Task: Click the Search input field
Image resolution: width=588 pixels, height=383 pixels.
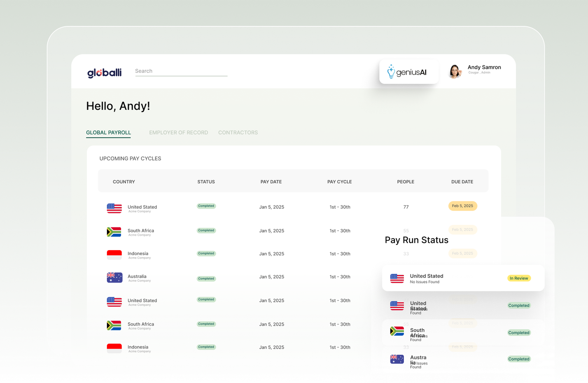Action: (181, 71)
